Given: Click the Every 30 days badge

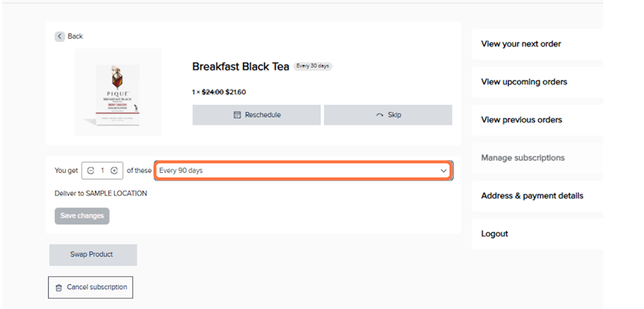Looking at the screenshot, I should (x=313, y=66).
